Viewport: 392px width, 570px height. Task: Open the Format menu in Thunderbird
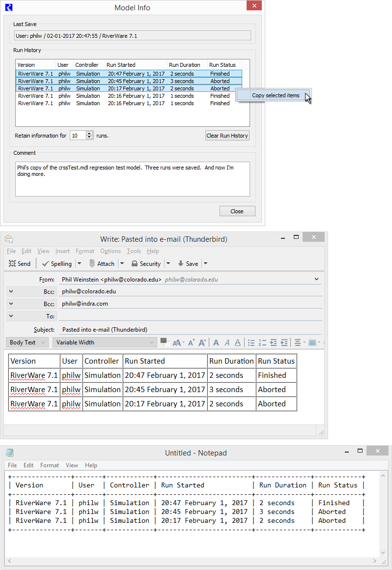[84, 251]
